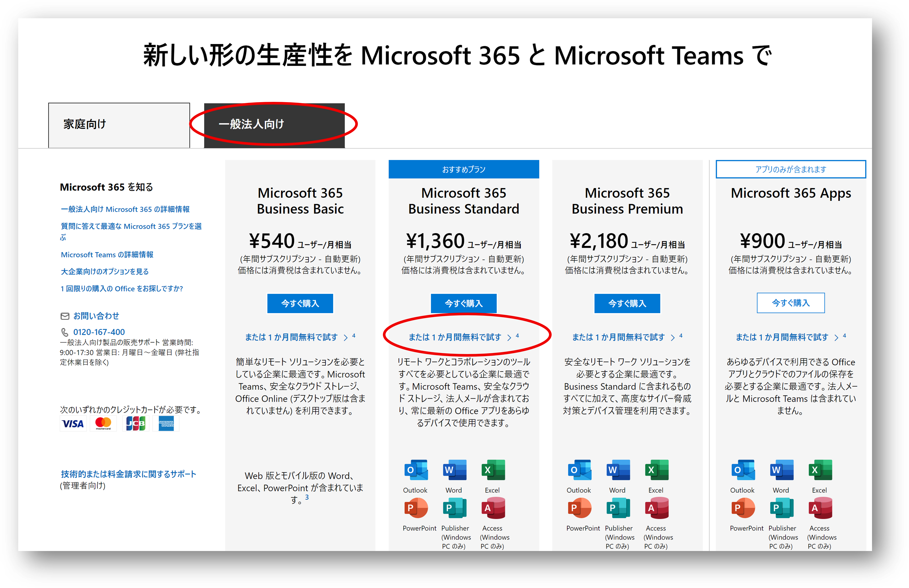Try Business Basic free for one month
The width and height of the screenshot is (909, 588).
291,337
